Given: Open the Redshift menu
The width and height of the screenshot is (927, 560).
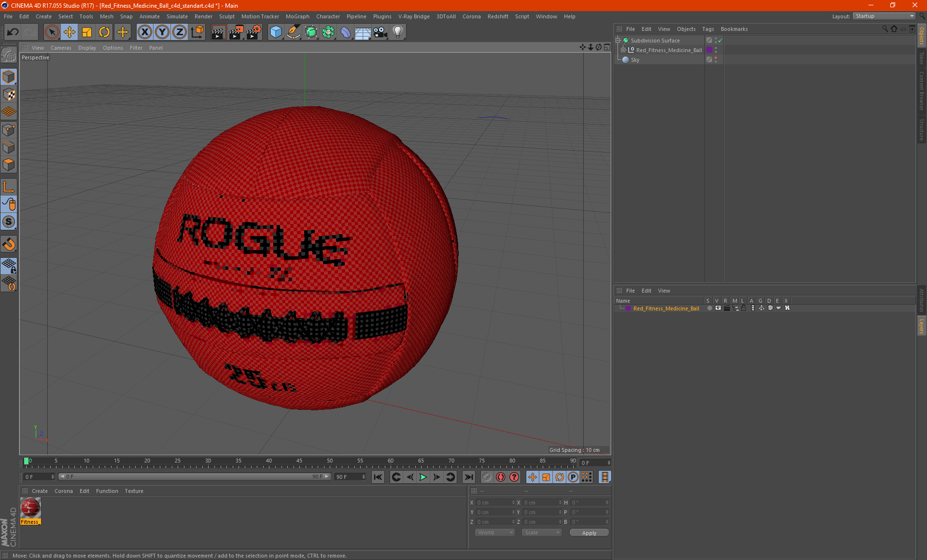Looking at the screenshot, I should [498, 16].
